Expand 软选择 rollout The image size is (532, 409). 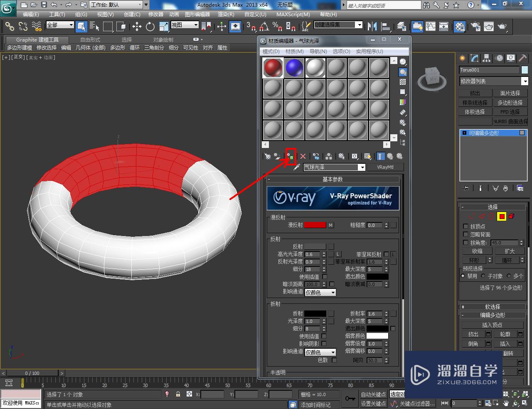coord(493,307)
